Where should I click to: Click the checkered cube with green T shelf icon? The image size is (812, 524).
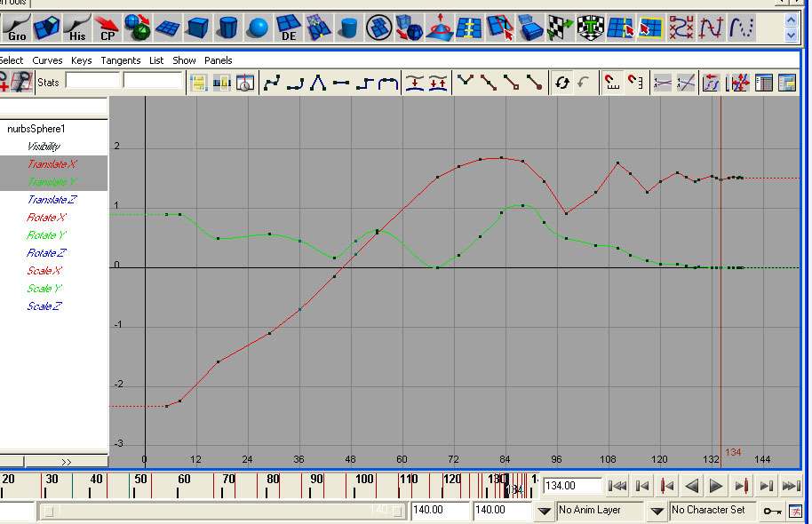(x=591, y=28)
